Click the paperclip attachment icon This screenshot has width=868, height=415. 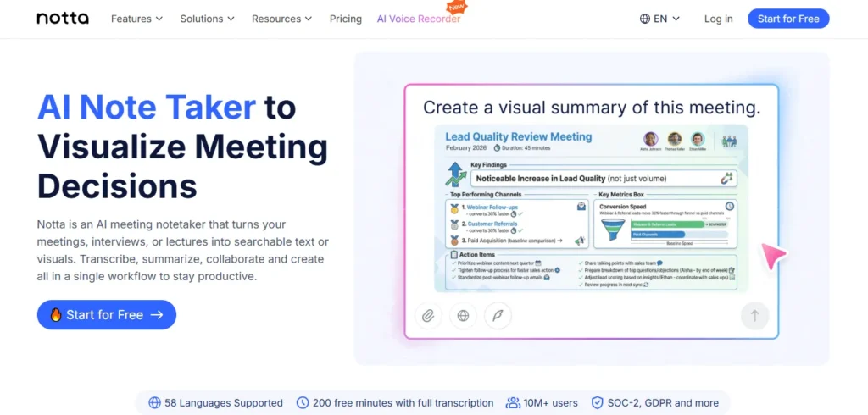pos(428,316)
